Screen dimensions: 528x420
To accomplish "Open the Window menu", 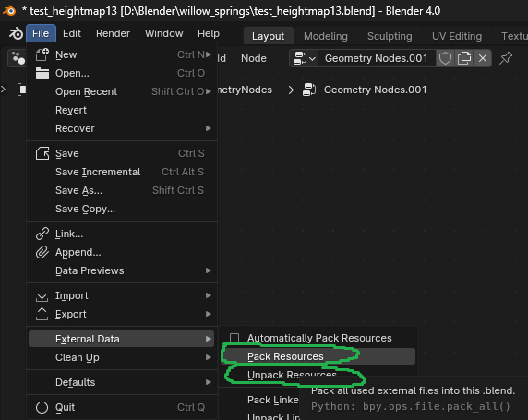I will click(x=164, y=33).
